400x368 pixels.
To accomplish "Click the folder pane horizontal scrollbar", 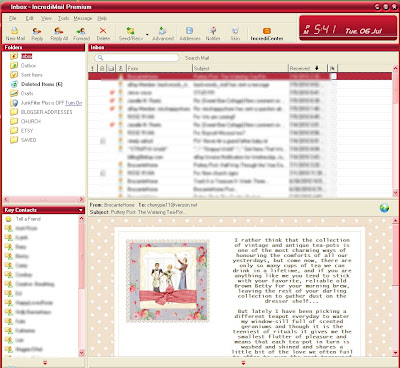I will tap(44, 199).
